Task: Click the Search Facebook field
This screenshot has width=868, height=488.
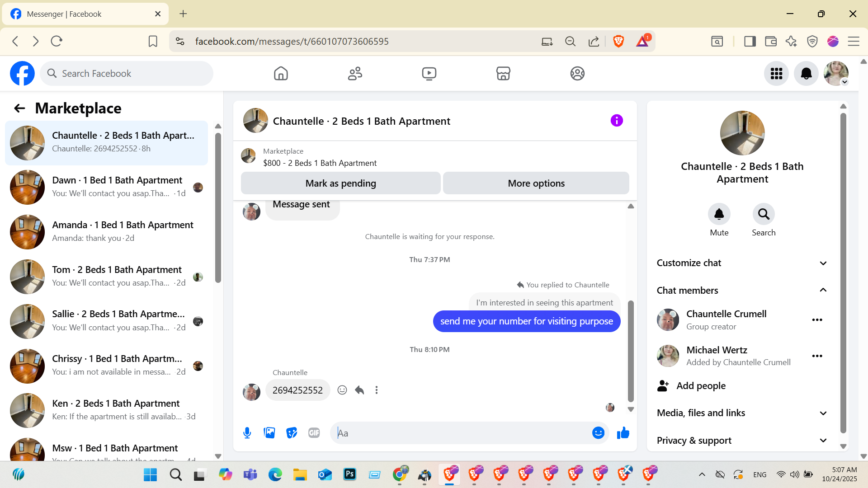Action: pyautogui.click(x=127, y=73)
